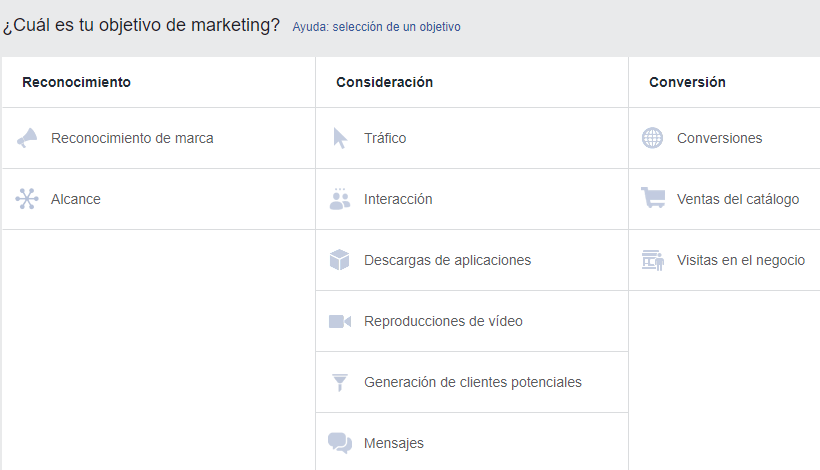Click the people icon for Interacción
The height and width of the screenshot is (470, 820).
tap(340, 199)
